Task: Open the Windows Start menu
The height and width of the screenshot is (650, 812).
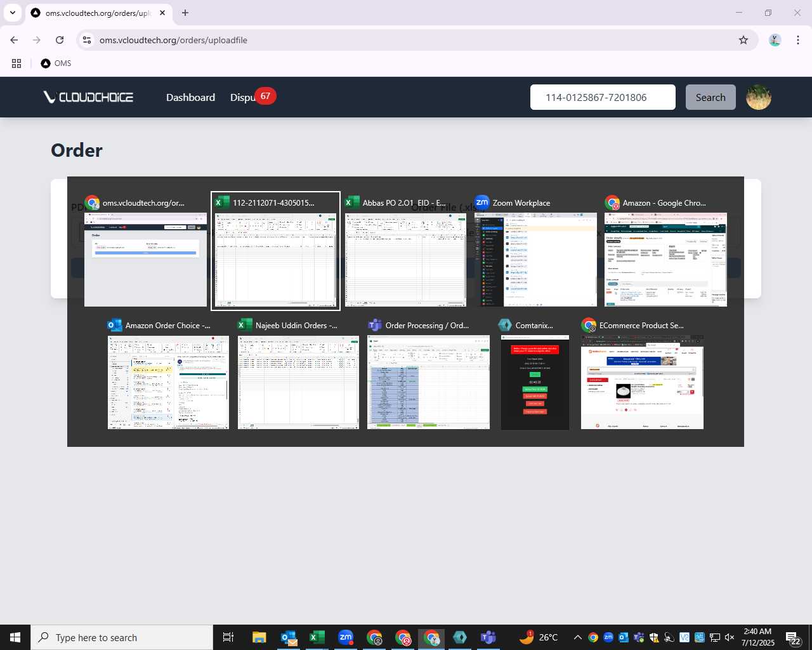Action: point(15,637)
